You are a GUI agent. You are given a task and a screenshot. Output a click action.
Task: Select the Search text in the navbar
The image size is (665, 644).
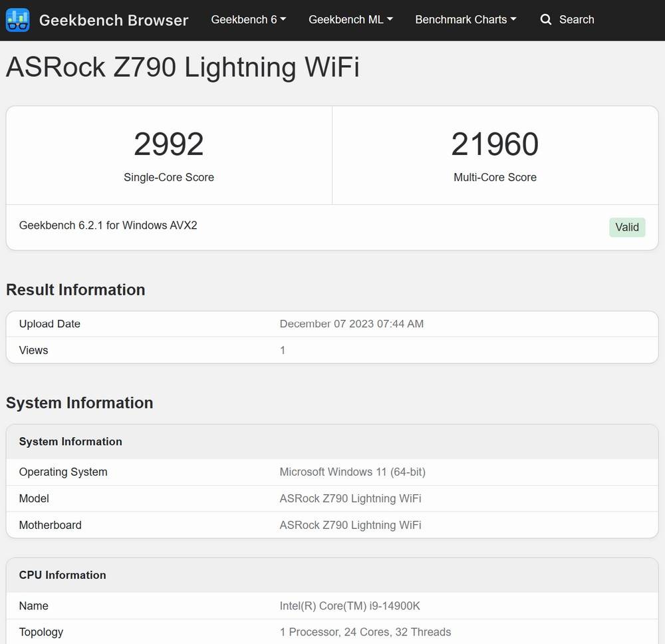click(x=577, y=20)
